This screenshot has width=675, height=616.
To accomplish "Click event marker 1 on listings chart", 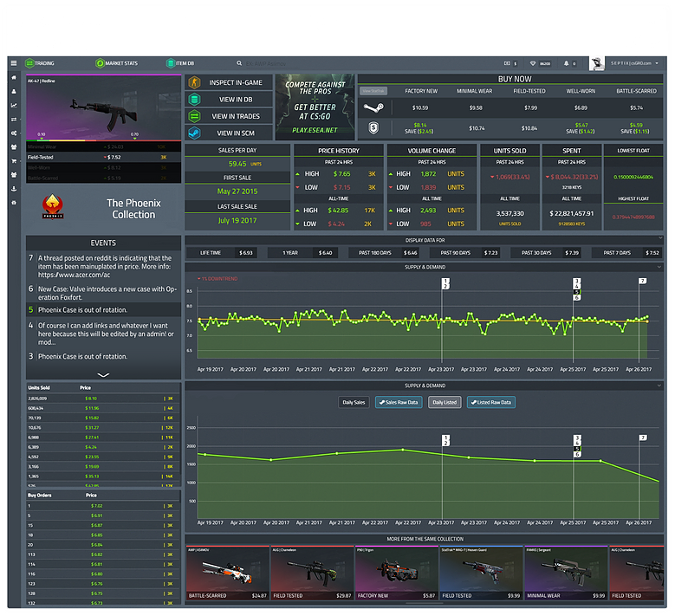I will click(446, 438).
